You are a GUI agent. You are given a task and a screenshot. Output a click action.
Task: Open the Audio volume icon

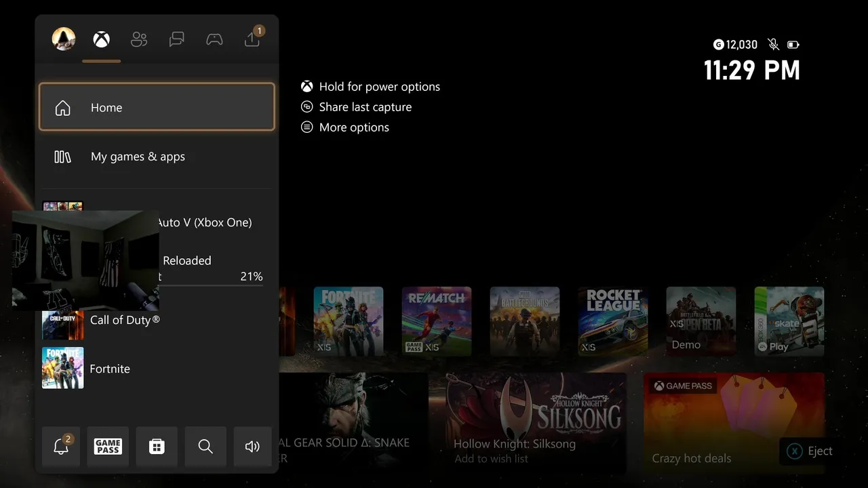pos(252,446)
